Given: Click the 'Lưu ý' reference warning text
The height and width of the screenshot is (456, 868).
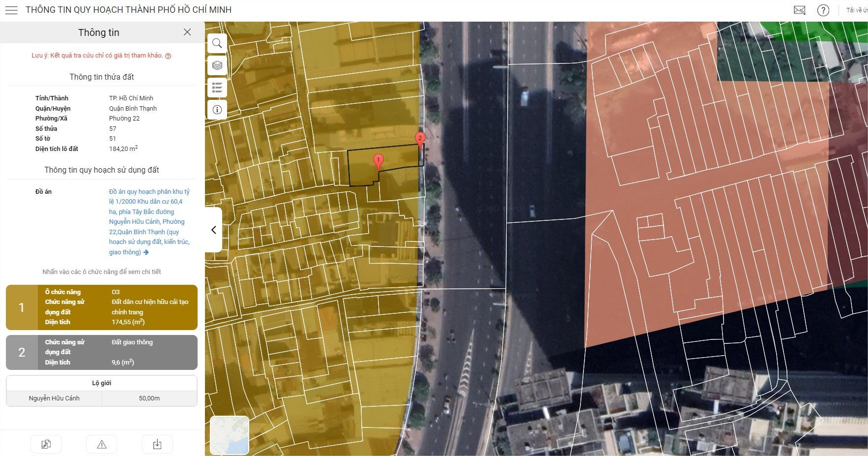Looking at the screenshot, I should [97, 56].
